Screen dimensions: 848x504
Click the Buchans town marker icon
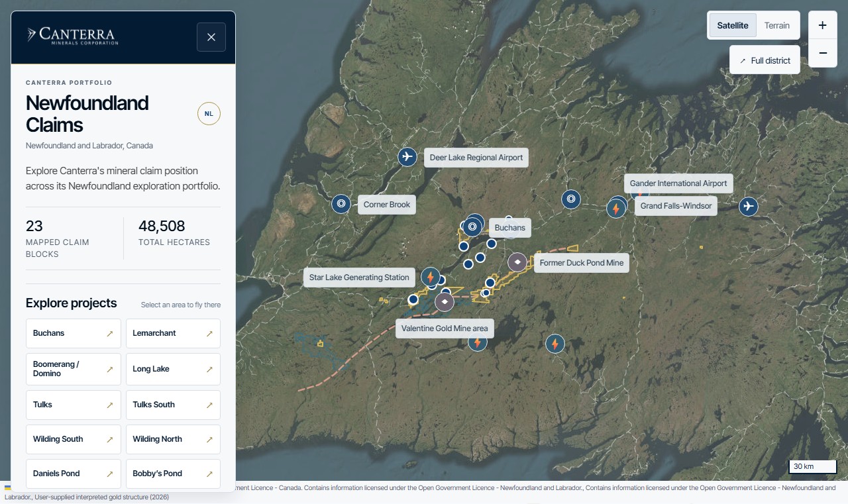472,227
